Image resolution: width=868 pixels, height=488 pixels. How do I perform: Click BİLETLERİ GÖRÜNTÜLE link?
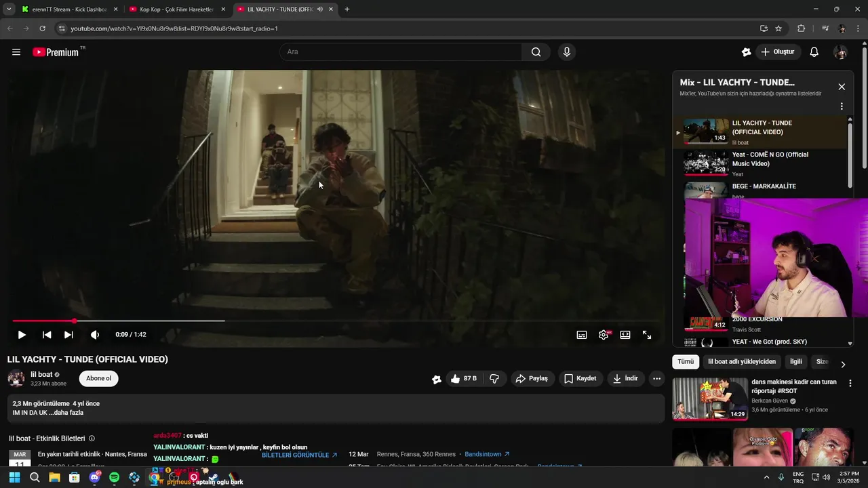(300, 455)
